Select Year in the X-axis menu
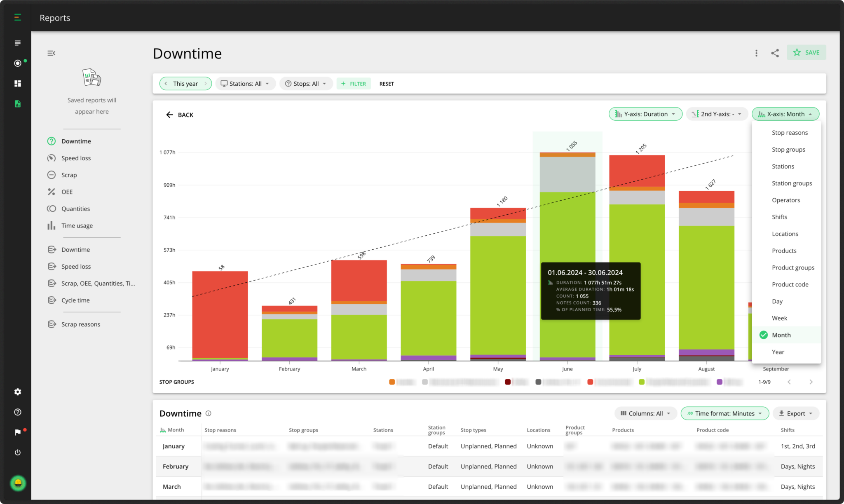 pos(778,352)
